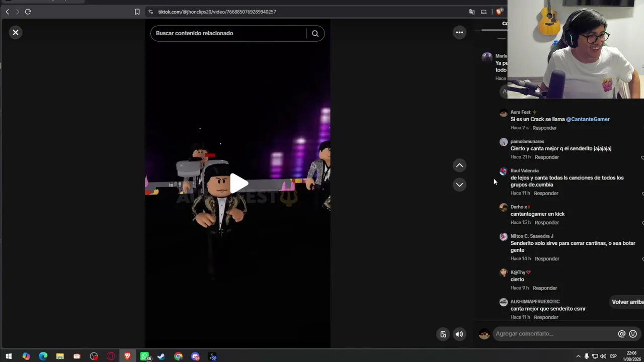
Task: Reply to pamelamunares' comment
Action: tap(546, 157)
